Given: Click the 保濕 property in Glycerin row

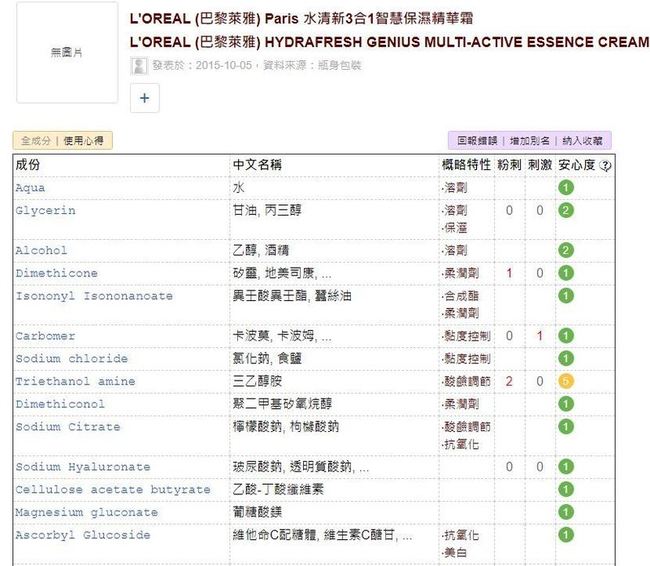Looking at the screenshot, I should 455,228.
